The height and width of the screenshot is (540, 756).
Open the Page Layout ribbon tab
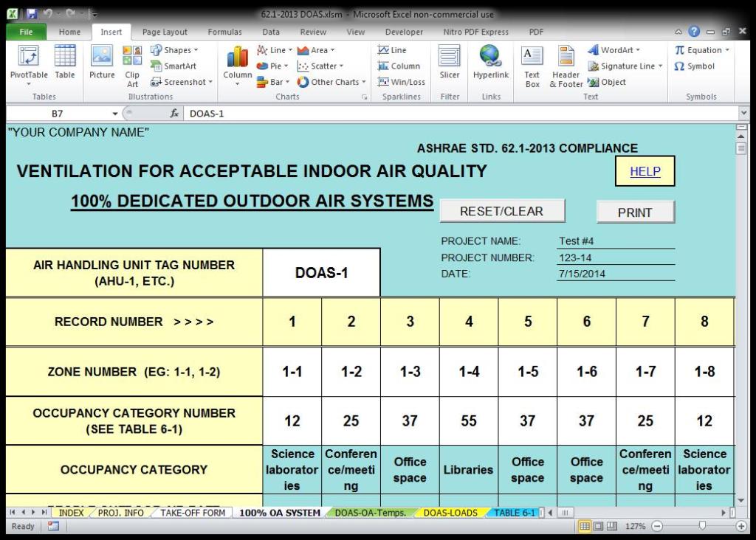coord(165,32)
